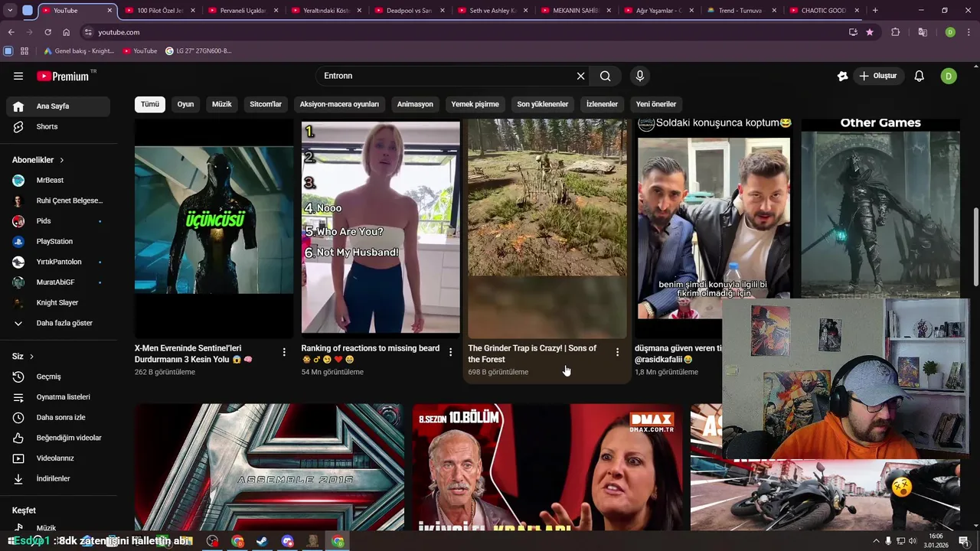This screenshot has height=551, width=980.
Task: Click the magnifier search button
Action: pos(606,76)
